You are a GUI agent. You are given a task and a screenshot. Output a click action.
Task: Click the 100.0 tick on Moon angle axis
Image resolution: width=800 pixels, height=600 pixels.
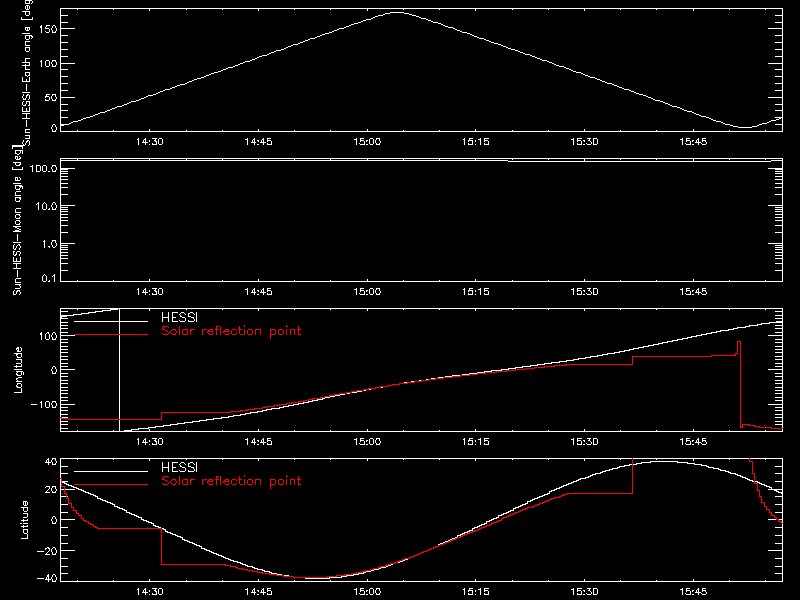coord(43,168)
